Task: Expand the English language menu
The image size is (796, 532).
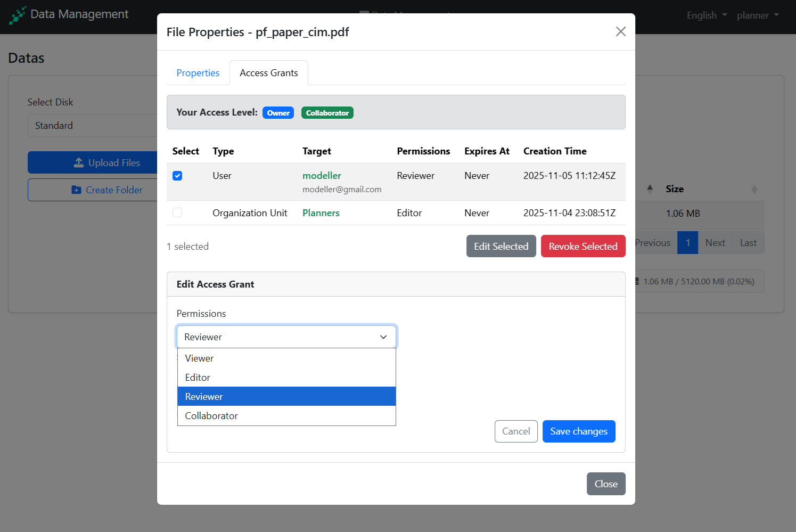Action: tap(706, 15)
